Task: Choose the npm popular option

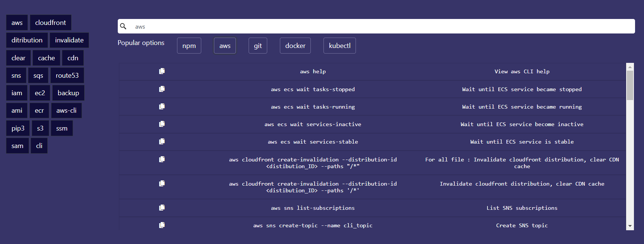Action: click(189, 45)
